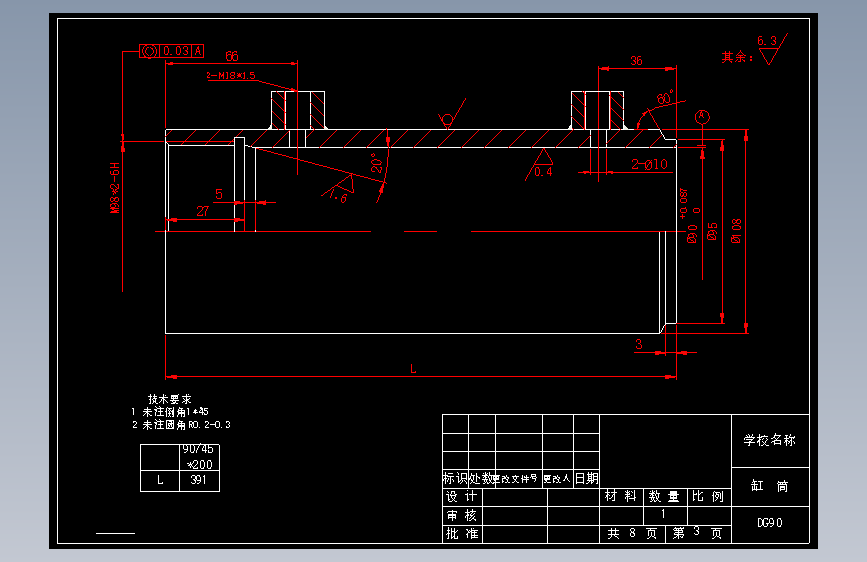Viewport: 867px width, 562px height.
Task: Click the M98×2-6H thread dimension
Action: click(115, 188)
